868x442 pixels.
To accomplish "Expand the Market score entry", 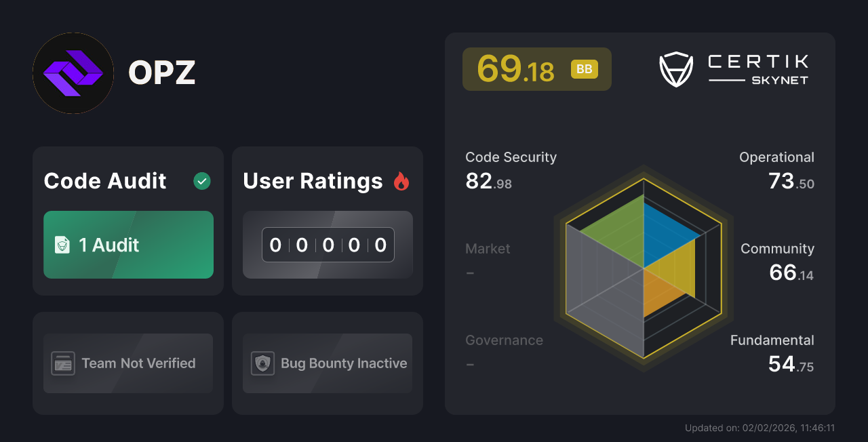I will (488, 260).
